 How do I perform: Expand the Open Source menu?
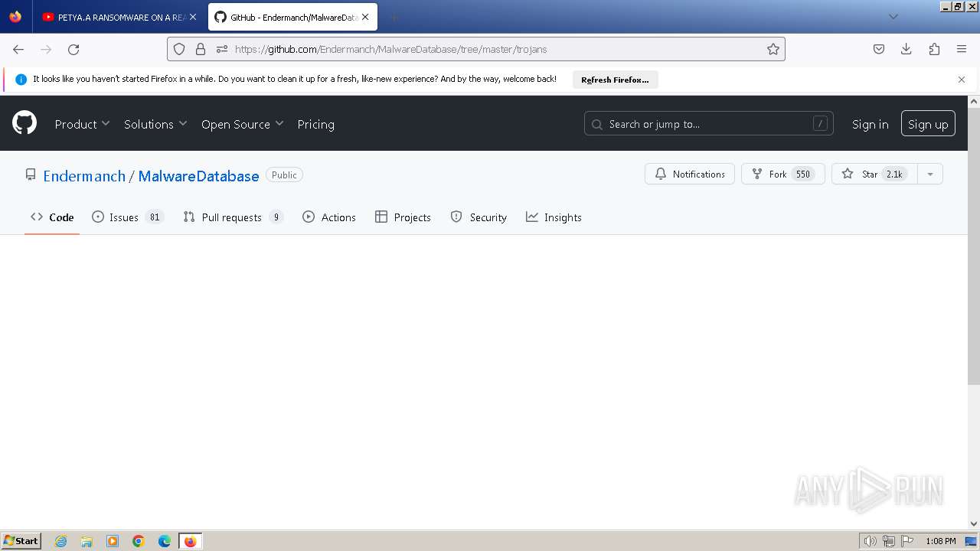click(242, 124)
